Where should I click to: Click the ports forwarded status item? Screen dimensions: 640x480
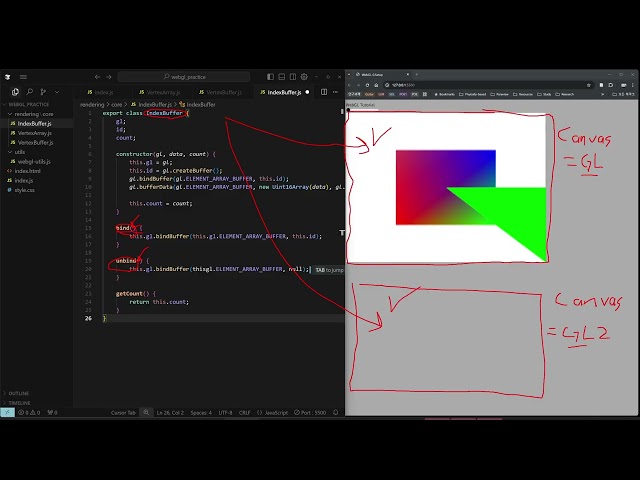coord(52,413)
